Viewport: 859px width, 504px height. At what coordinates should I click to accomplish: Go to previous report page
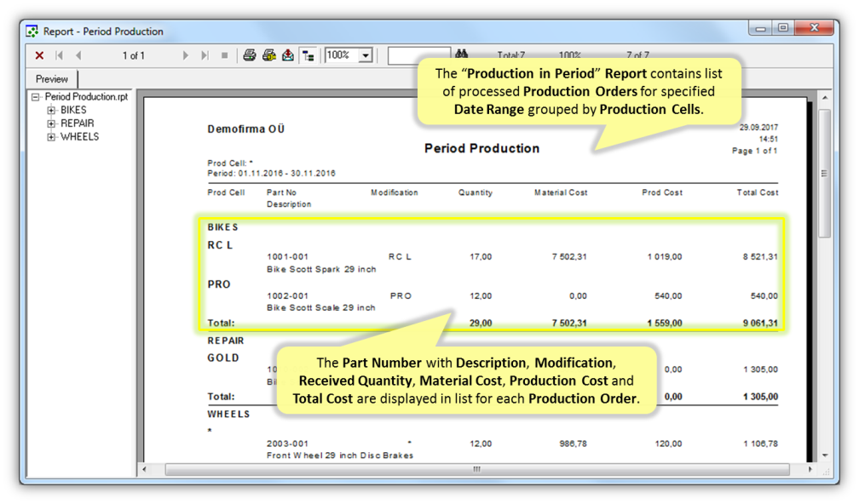coord(79,55)
